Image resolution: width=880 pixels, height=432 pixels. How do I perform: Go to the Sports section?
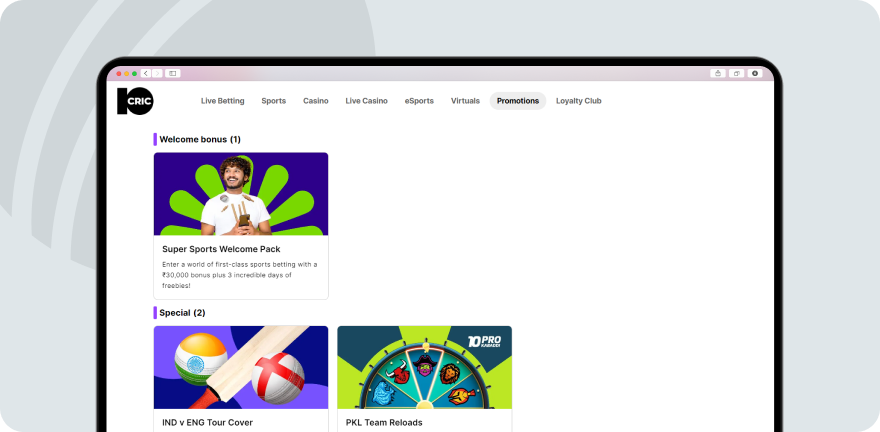(x=273, y=101)
